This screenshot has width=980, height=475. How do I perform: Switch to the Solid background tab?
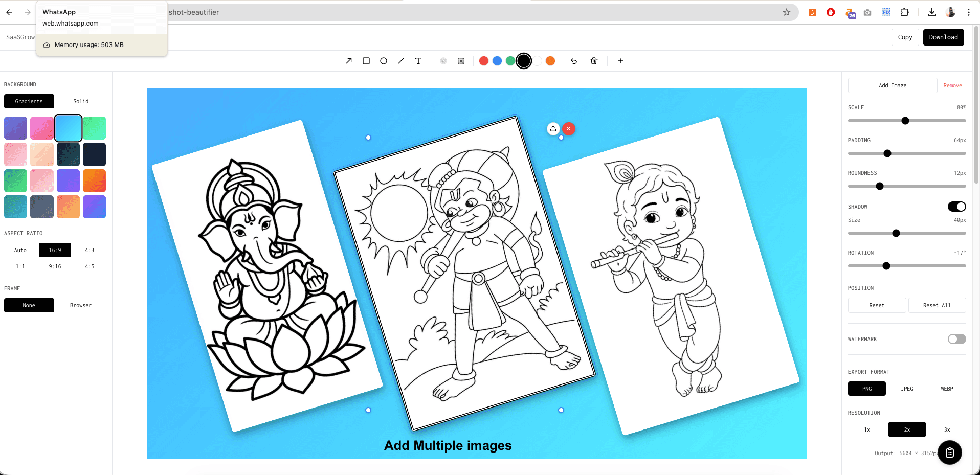point(81,101)
